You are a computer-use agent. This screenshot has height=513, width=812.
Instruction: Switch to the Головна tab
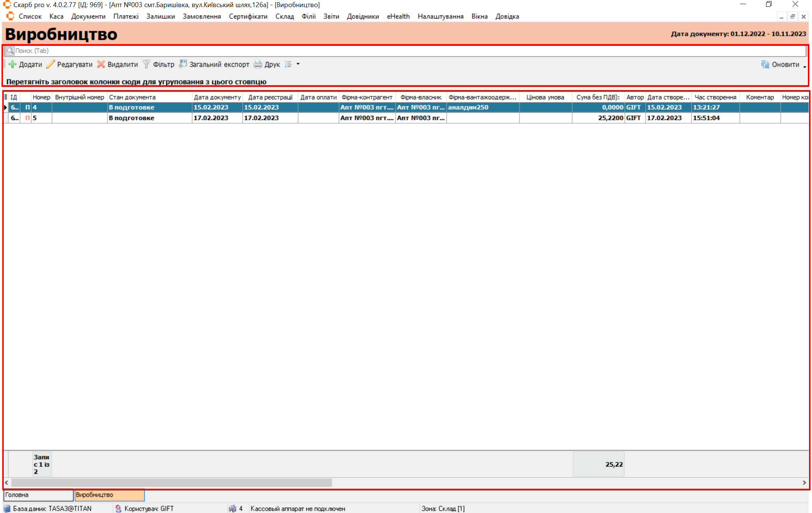point(38,495)
